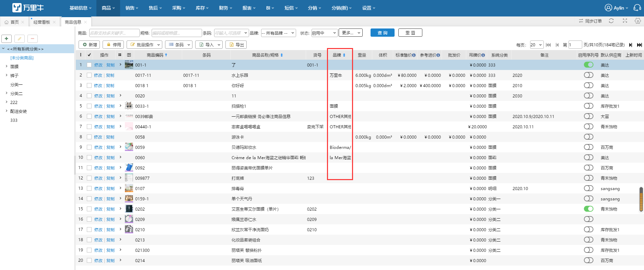Screen dimensions: 644x270
Task: Open the 设置 top menu
Action: tap(369, 8)
